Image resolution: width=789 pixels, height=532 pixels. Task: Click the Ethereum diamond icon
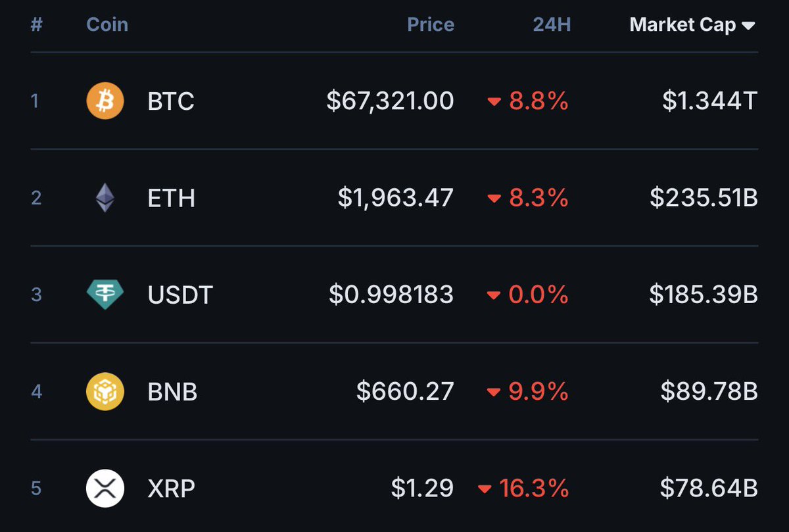tap(105, 198)
